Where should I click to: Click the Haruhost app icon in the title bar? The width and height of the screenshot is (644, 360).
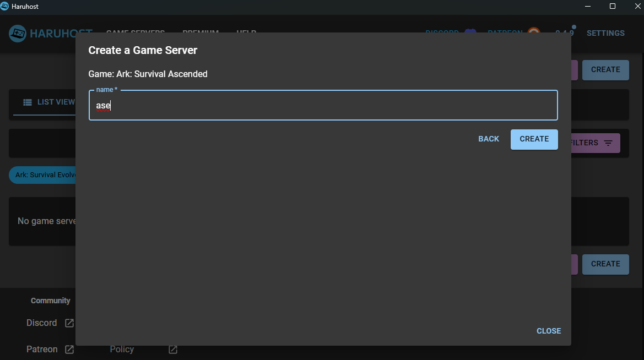4,6
